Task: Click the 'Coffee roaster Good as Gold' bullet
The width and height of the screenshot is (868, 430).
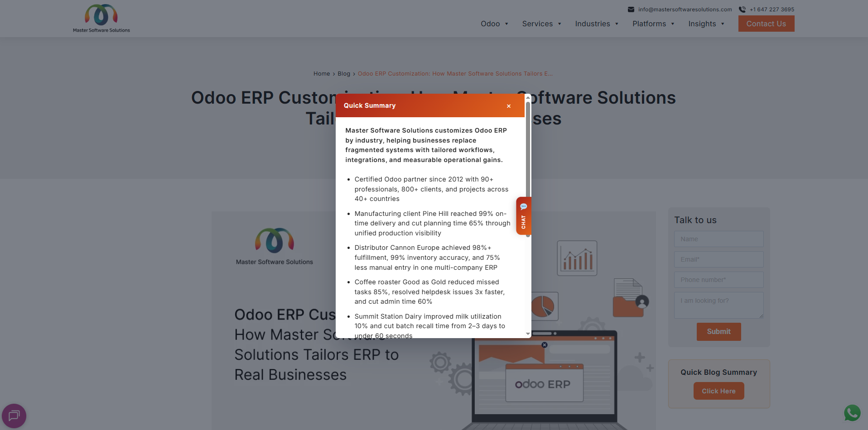Action: point(429,292)
